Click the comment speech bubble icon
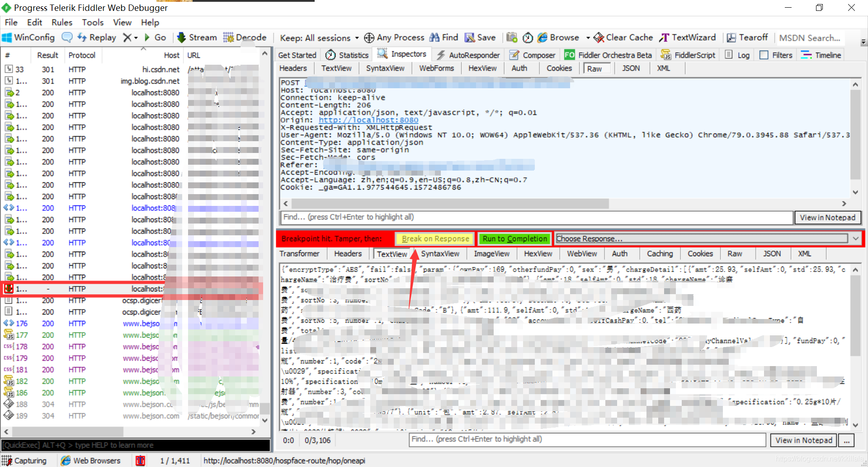The width and height of the screenshot is (868, 467). pyautogui.click(x=67, y=38)
